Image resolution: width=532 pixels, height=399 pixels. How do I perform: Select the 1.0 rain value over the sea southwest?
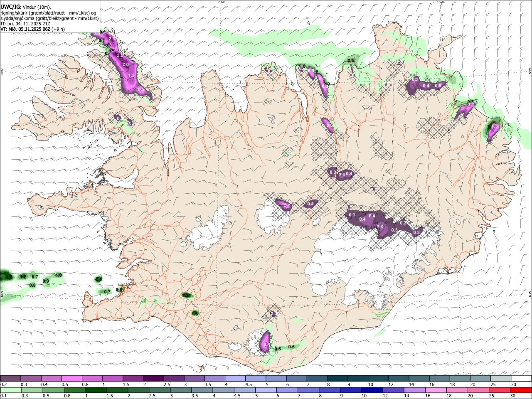[59, 275]
